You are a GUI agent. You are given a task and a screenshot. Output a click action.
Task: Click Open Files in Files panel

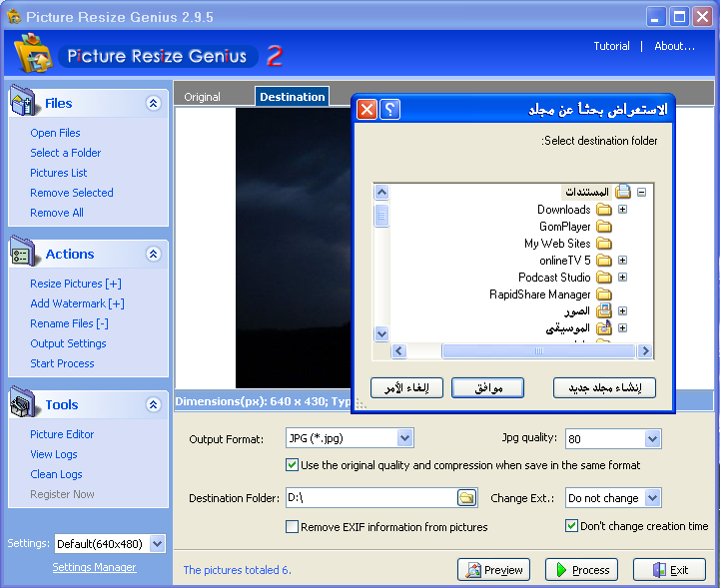click(x=55, y=133)
